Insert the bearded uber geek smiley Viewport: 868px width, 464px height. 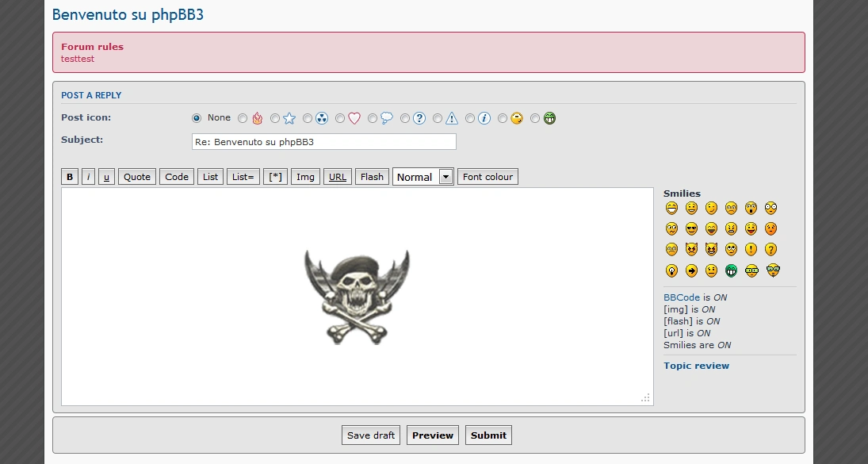pos(773,270)
